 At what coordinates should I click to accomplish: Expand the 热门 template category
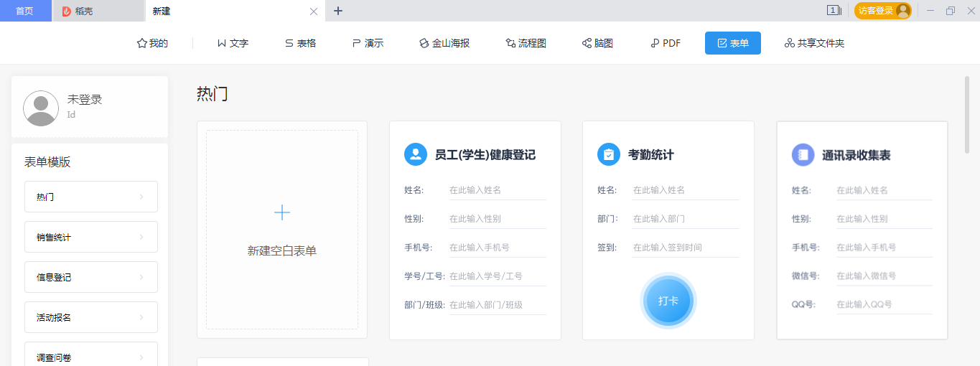91,197
